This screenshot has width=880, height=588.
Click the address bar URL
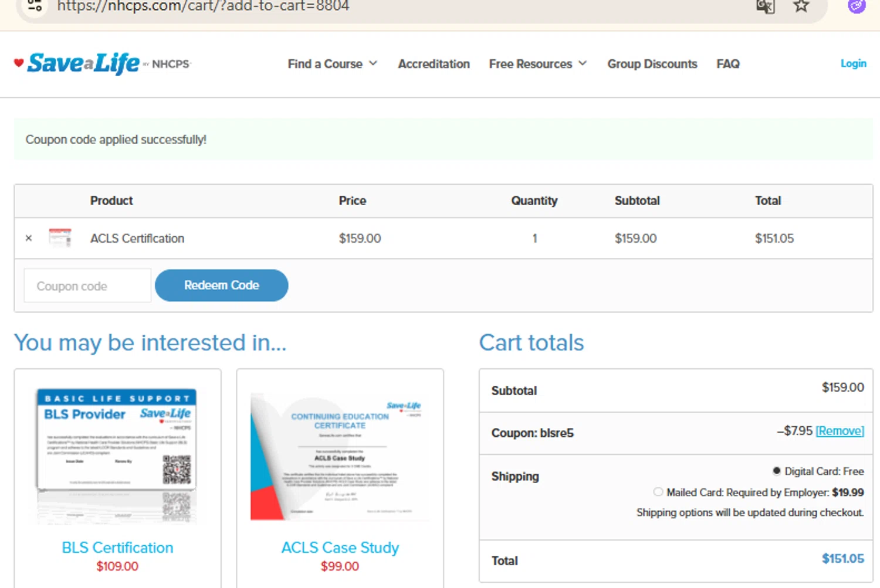(x=203, y=6)
